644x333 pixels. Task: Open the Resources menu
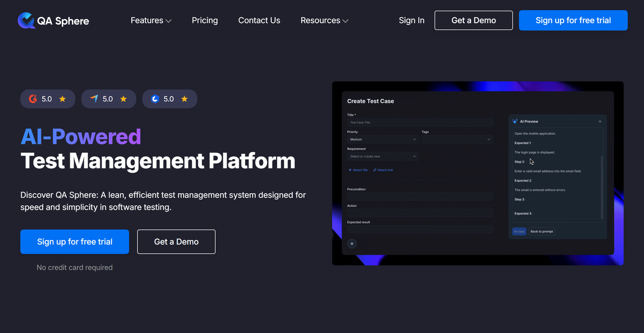325,21
